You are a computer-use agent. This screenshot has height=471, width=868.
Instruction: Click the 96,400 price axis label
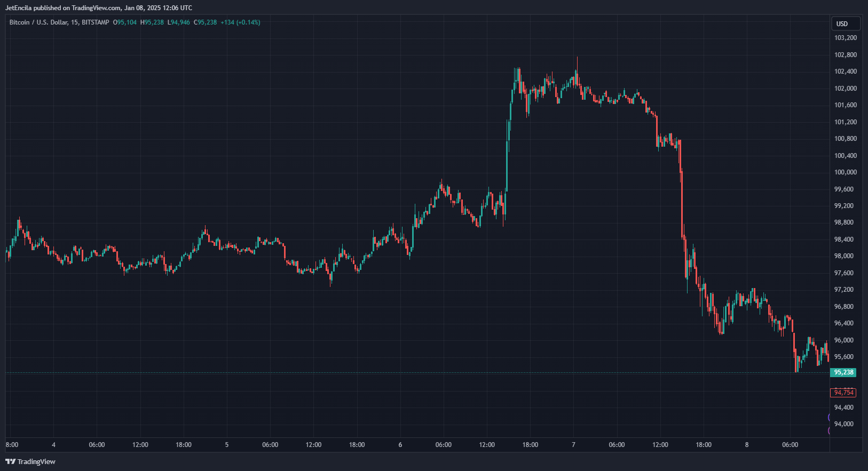[x=843, y=323]
